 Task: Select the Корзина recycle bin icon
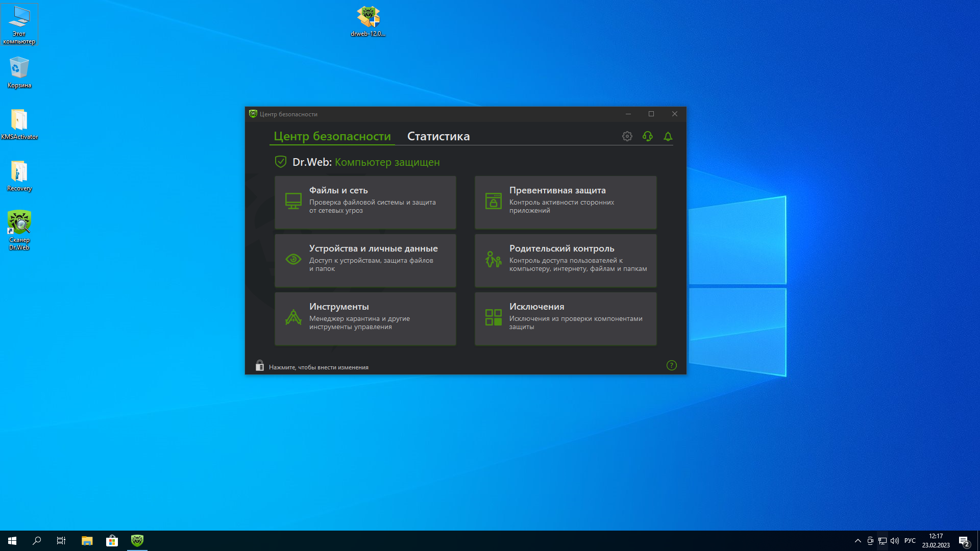(19, 72)
